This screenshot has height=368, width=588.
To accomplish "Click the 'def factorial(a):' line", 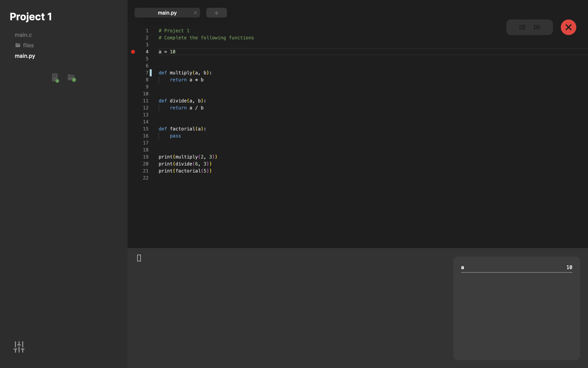I will click(182, 129).
